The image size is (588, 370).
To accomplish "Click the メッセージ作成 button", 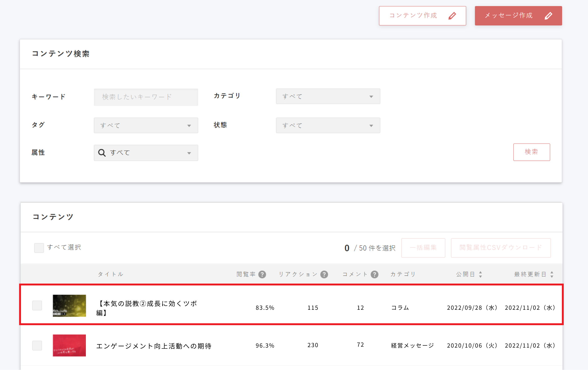I will pyautogui.click(x=518, y=16).
